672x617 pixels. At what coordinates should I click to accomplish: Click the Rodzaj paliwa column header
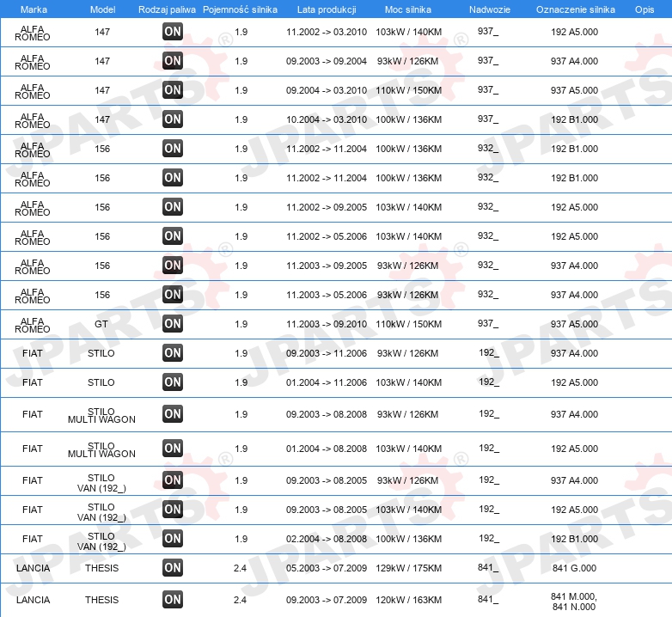pos(167,9)
